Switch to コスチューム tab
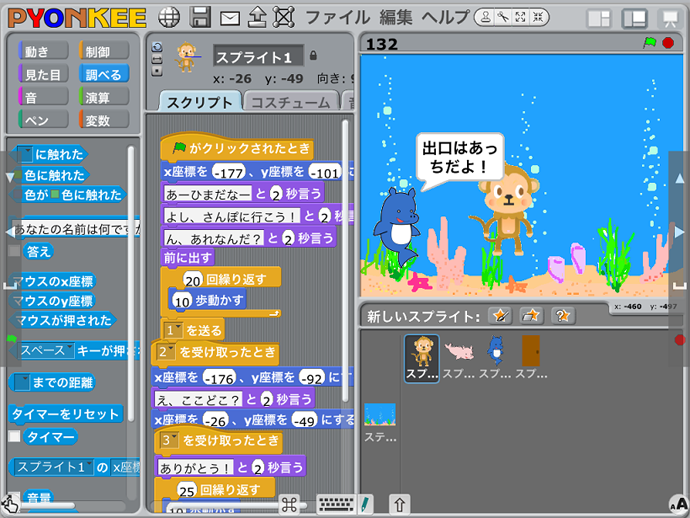Viewport: 690px width, 518px height. pyautogui.click(x=290, y=102)
